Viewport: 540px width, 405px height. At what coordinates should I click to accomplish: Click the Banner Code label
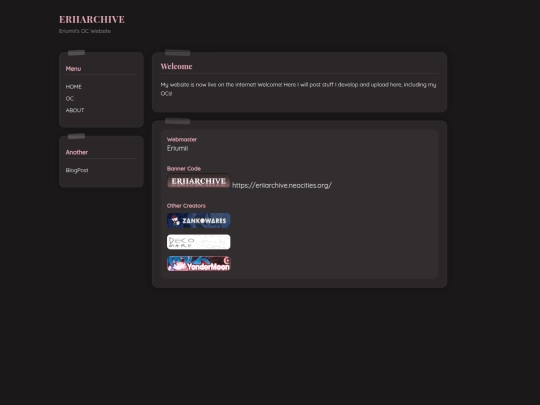tap(184, 168)
